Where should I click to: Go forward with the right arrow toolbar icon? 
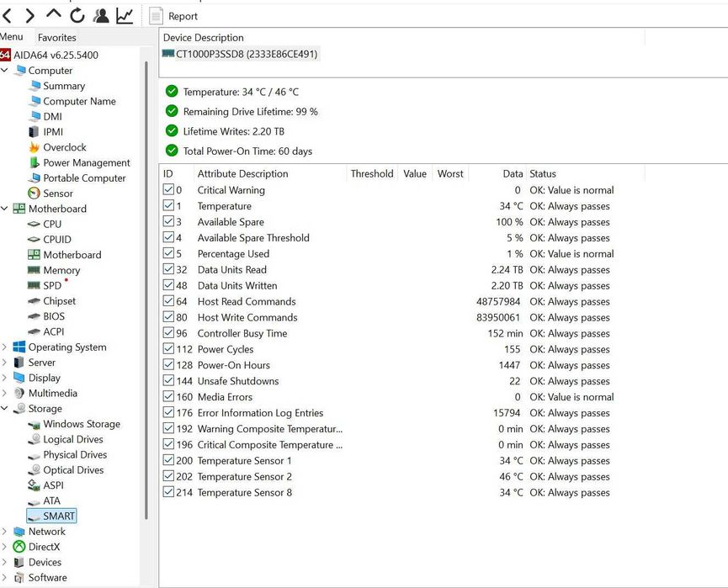tap(30, 16)
